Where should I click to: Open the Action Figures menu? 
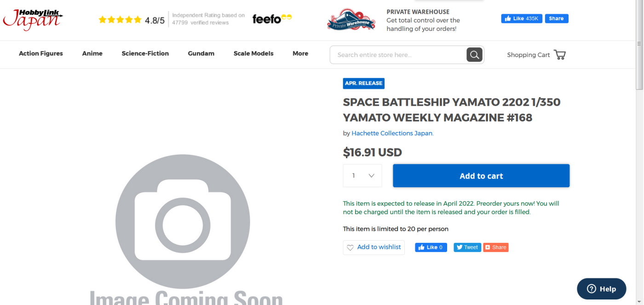tap(41, 53)
